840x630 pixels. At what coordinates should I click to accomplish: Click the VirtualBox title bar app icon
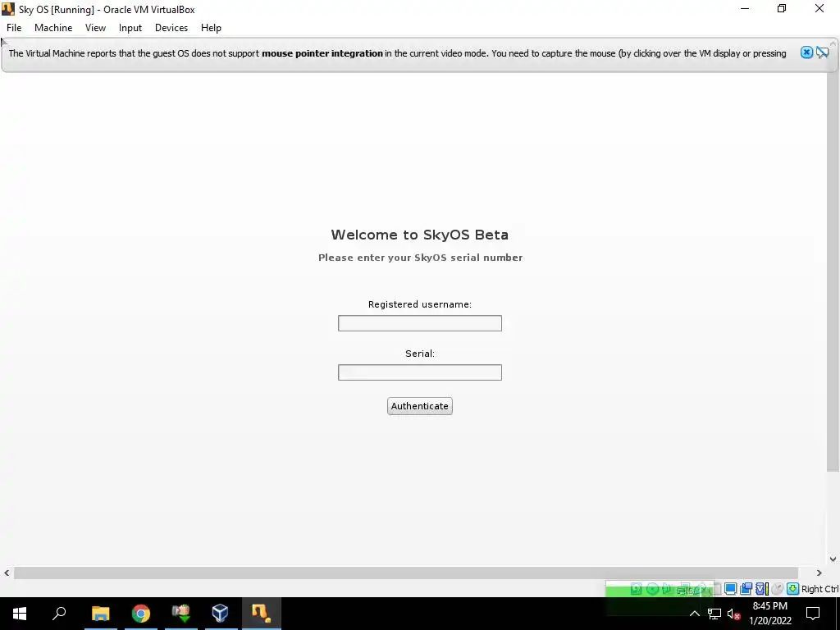coord(8,8)
